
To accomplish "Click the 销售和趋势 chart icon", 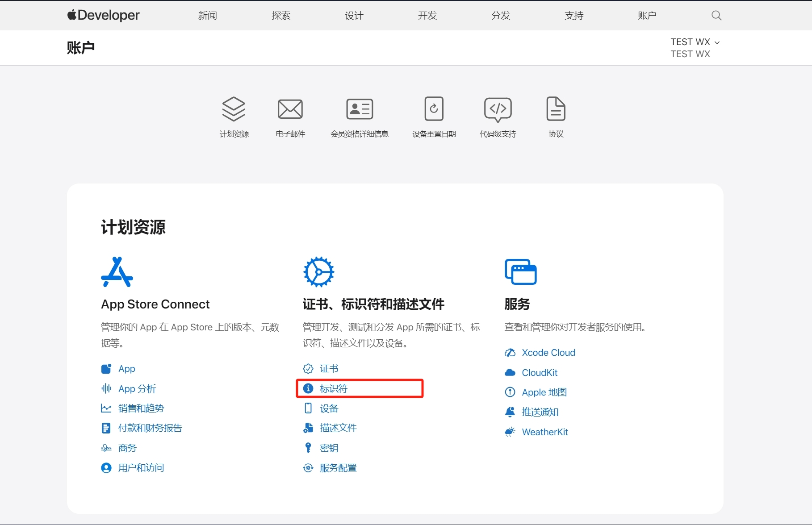I will [106, 408].
